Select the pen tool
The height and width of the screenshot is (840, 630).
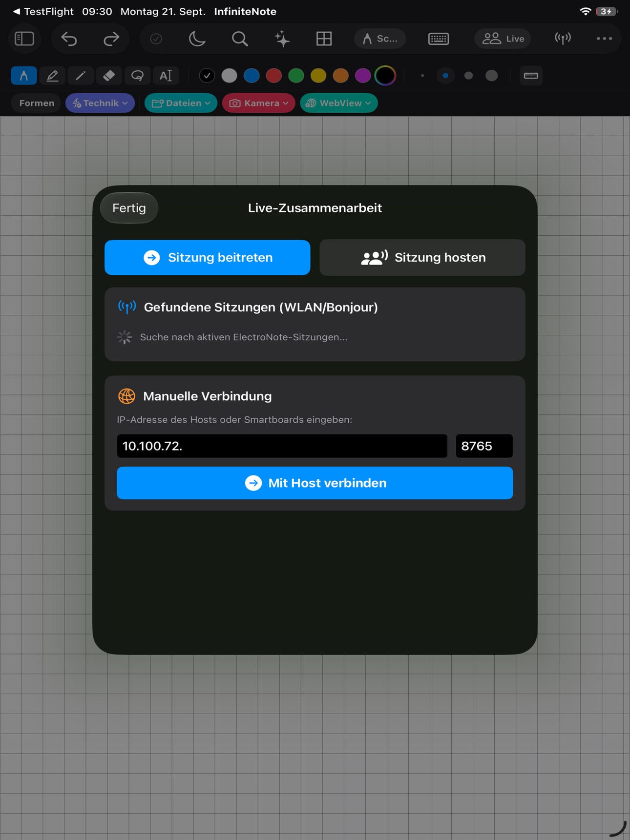coord(24,76)
